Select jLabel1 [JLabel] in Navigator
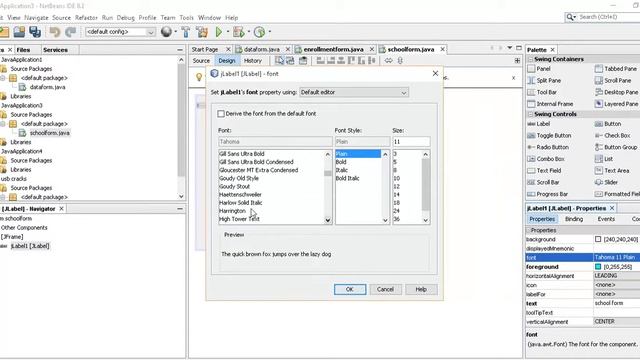Image resolution: width=640 pixels, height=360 pixels. tap(30, 246)
